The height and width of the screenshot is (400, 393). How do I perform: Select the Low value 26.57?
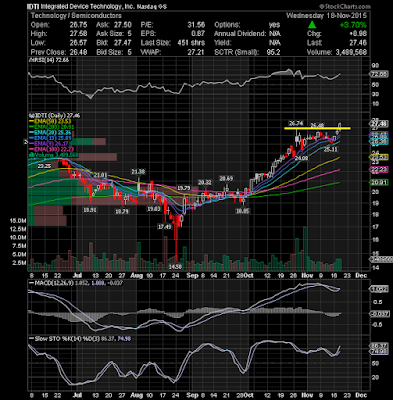point(78,43)
